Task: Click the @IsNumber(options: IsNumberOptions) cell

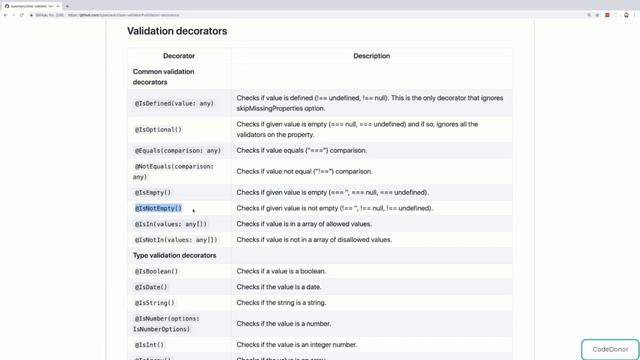Action: [x=167, y=324]
